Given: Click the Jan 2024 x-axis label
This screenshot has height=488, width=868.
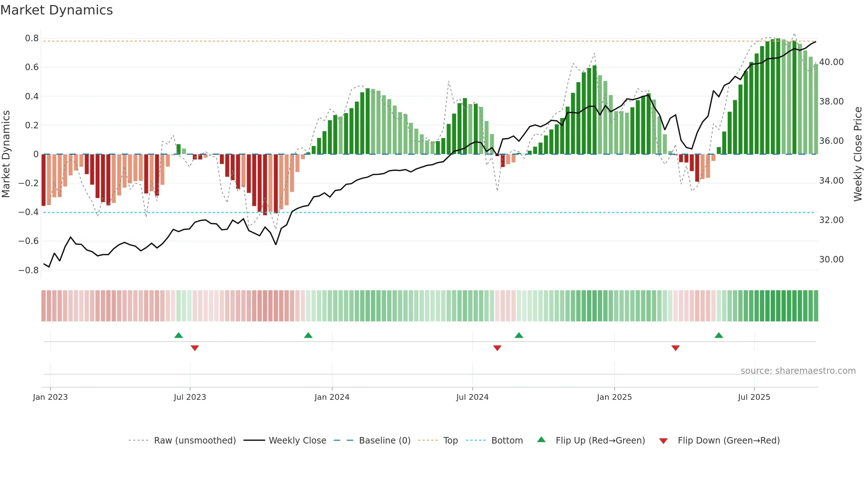Looking at the screenshot, I should pos(332,397).
